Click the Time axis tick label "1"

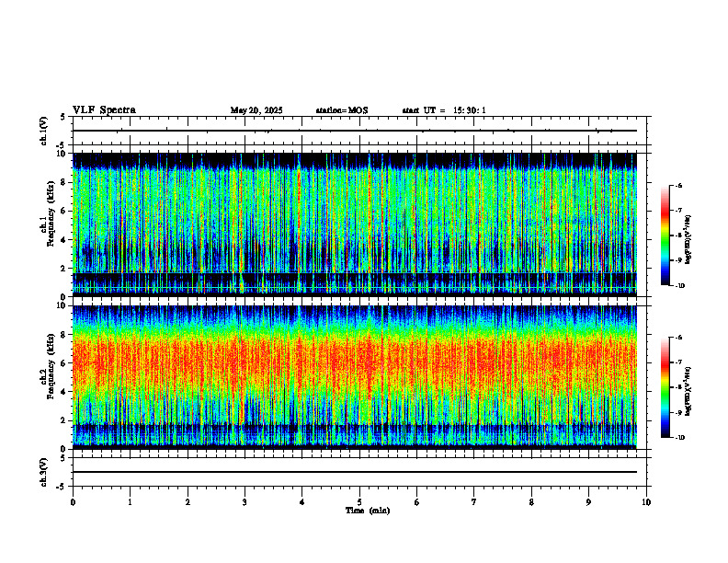tap(130, 502)
